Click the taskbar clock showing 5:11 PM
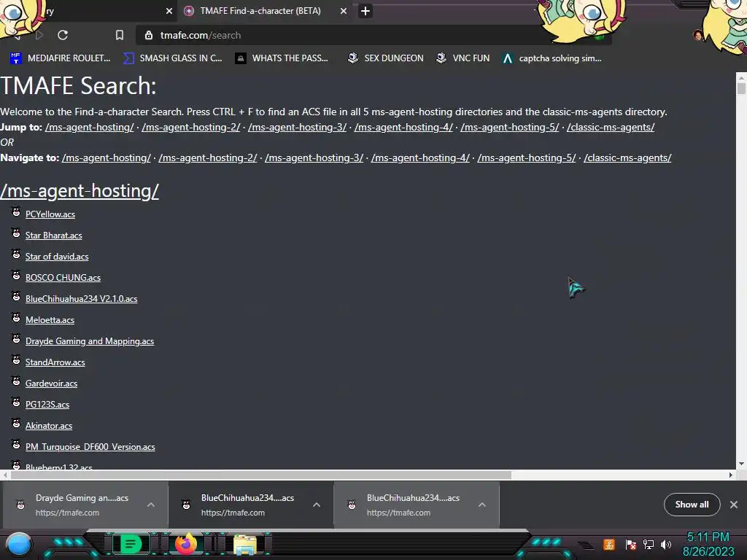The width and height of the screenshot is (747, 560). pyautogui.click(x=708, y=544)
